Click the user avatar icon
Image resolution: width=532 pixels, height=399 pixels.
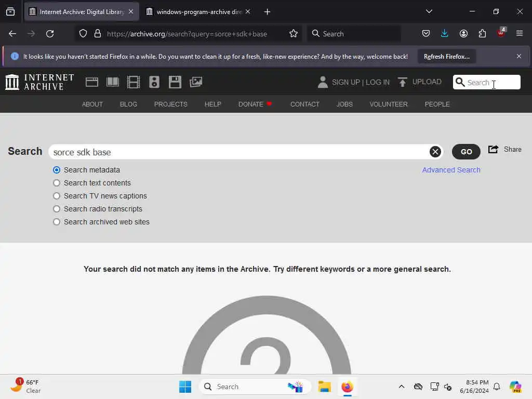coord(323,82)
